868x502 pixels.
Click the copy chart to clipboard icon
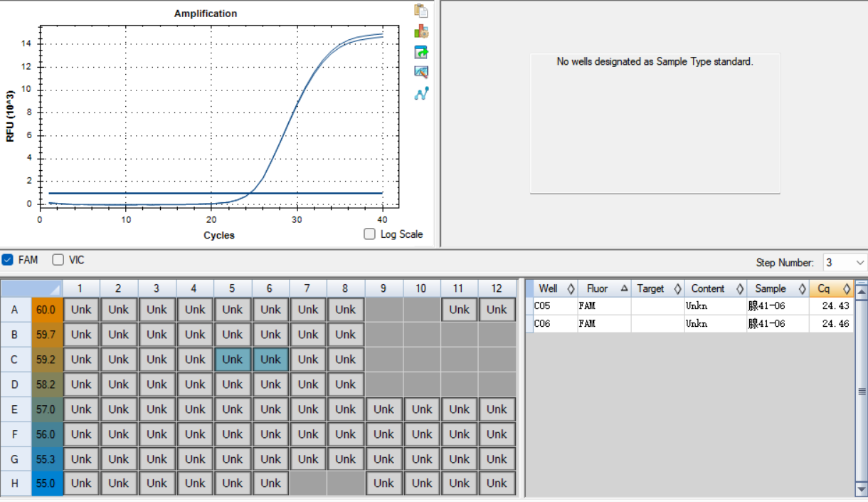click(421, 11)
